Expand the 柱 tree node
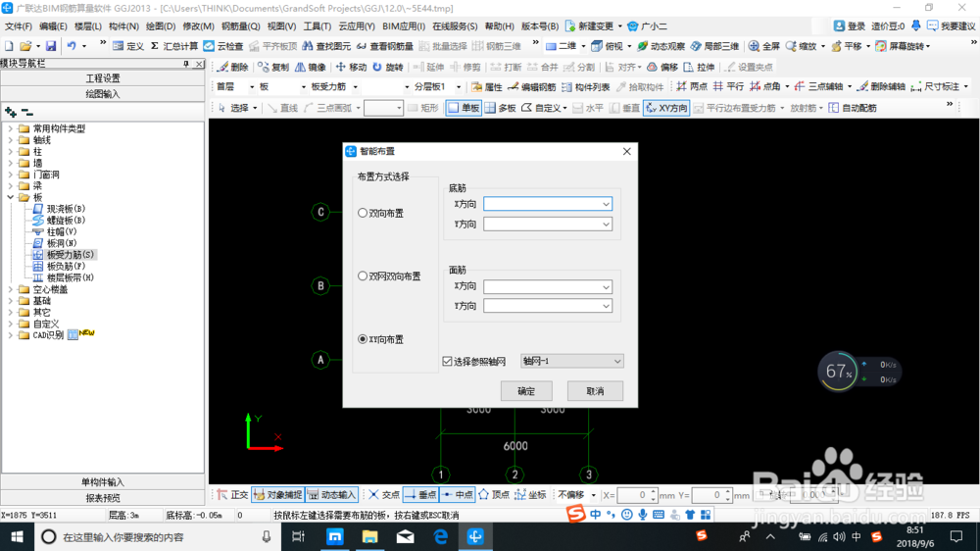The width and height of the screenshot is (980, 551). coord(10,151)
